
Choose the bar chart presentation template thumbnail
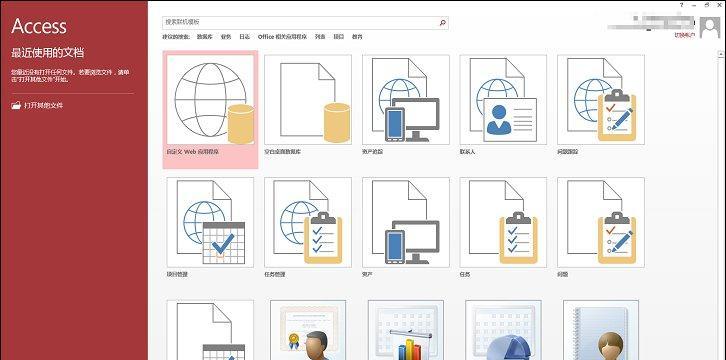(406, 330)
